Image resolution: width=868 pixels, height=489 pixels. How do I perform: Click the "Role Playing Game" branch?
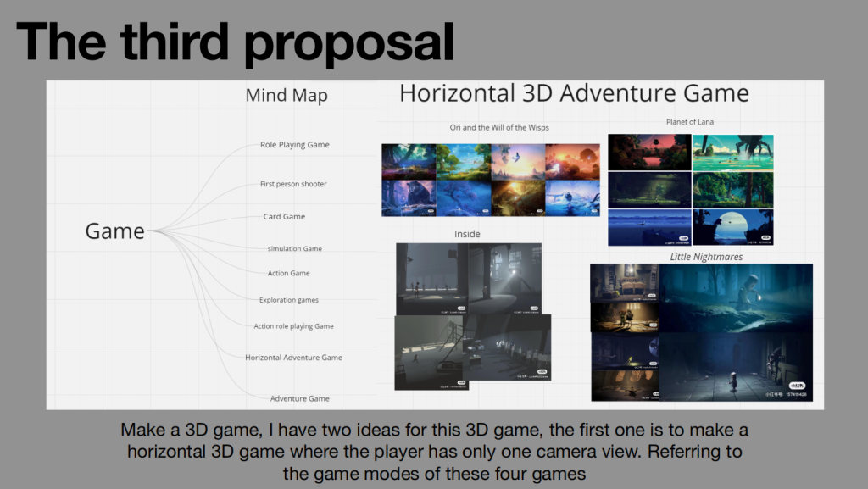295,145
